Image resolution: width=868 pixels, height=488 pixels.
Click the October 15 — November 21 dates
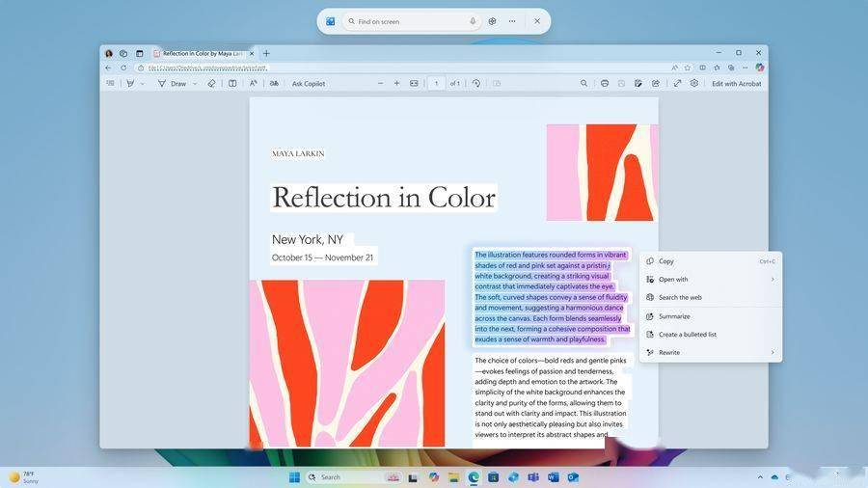pyautogui.click(x=322, y=258)
